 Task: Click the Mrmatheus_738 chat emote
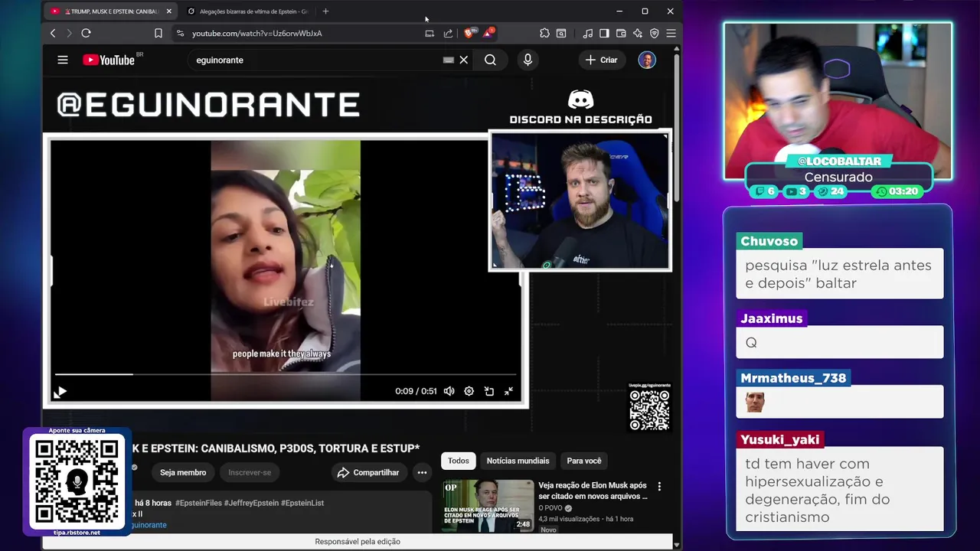click(x=755, y=402)
